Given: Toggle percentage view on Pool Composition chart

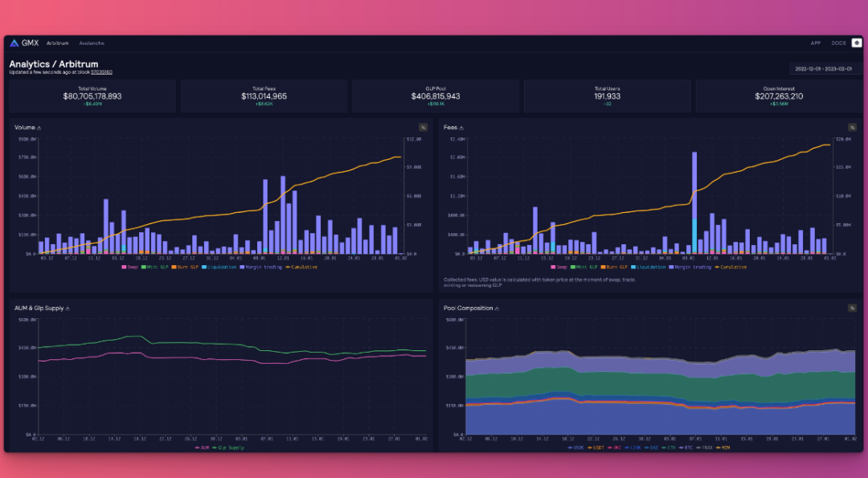Looking at the screenshot, I should point(852,308).
